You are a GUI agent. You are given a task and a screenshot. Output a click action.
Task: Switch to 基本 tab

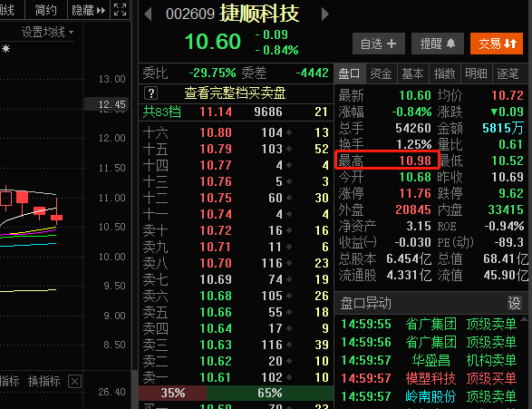point(412,73)
